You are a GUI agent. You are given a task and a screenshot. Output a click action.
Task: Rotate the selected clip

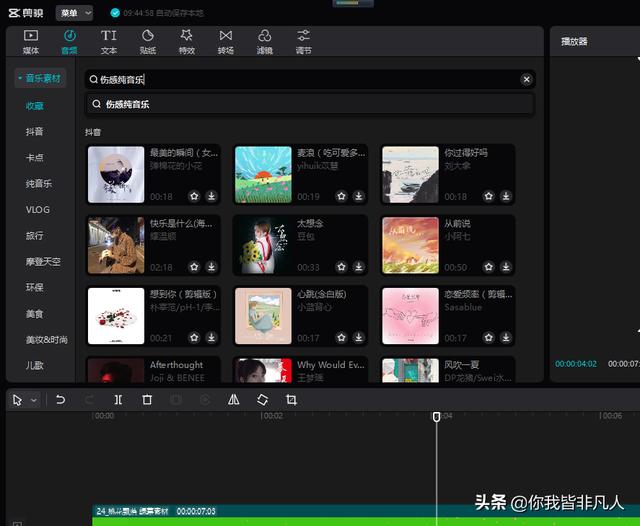[x=262, y=399]
